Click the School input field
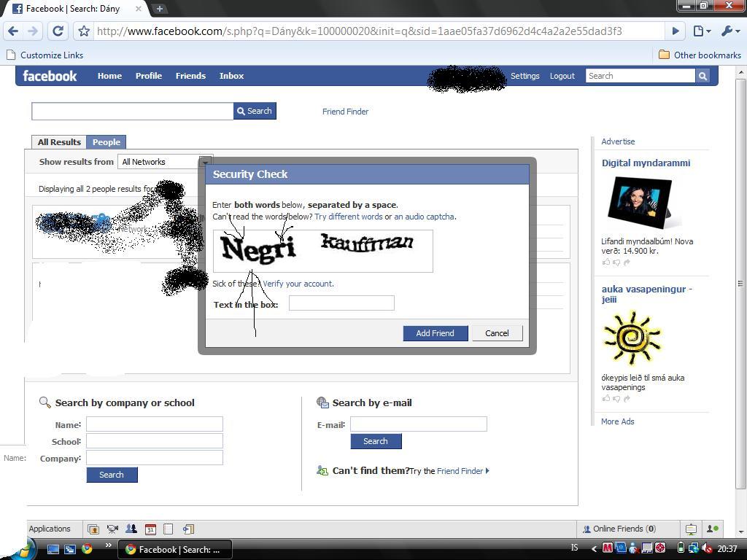This screenshot has height=560, width=747. [x=155, y=441]
